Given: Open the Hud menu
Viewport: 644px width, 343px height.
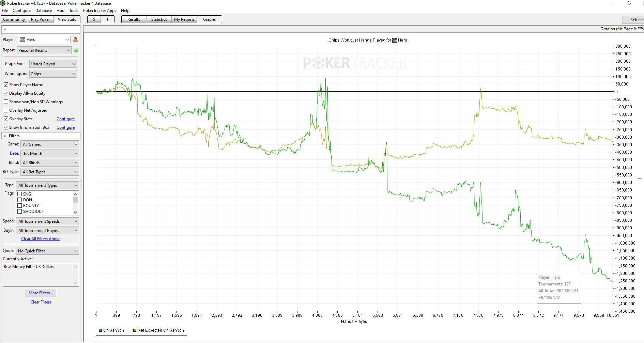Looking at the screenshot, I should point(61,11).
